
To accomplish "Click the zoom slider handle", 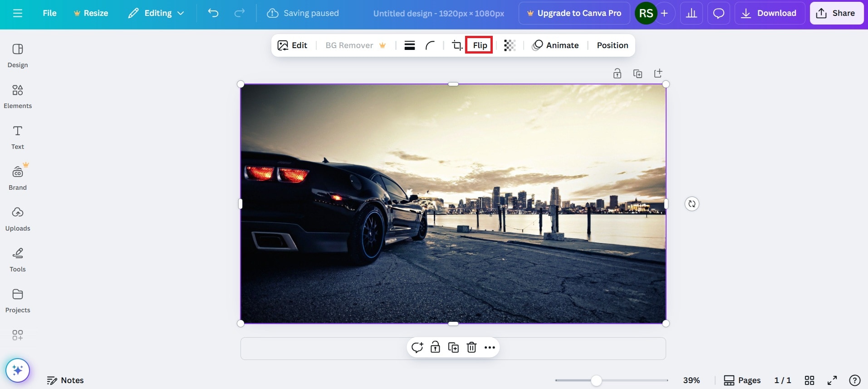I will pos(596,380).
